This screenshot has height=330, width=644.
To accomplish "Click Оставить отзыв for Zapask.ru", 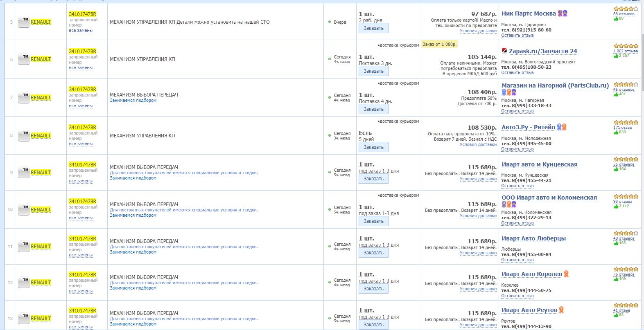I will pyautogui.click(x=517, y=73).
